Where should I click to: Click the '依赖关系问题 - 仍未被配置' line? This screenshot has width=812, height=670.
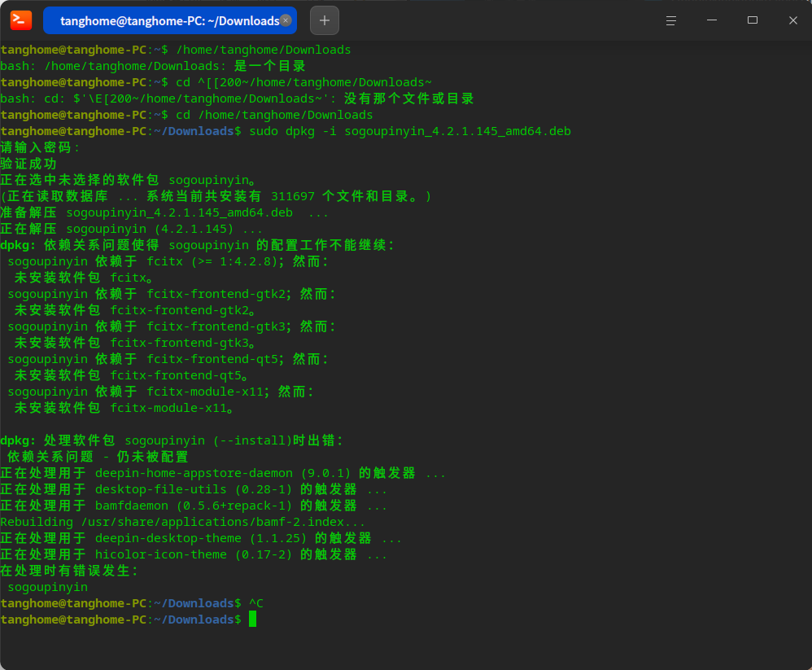click(98, 457)
